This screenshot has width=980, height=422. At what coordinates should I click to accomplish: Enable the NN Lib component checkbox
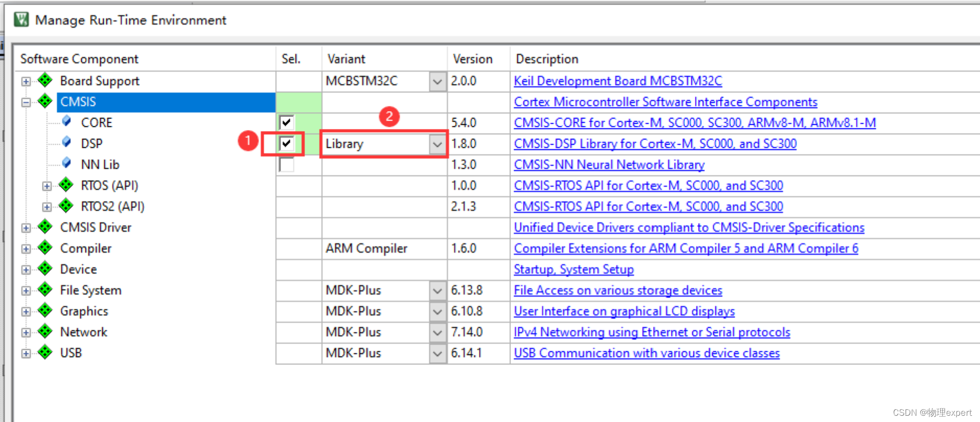point(286,165)
